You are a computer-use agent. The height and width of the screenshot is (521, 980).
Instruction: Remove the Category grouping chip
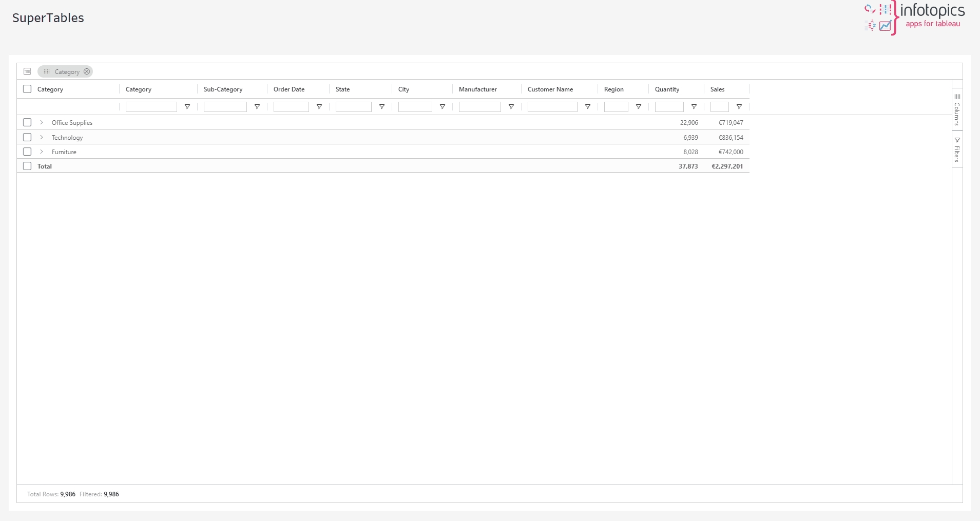(87, 71)
